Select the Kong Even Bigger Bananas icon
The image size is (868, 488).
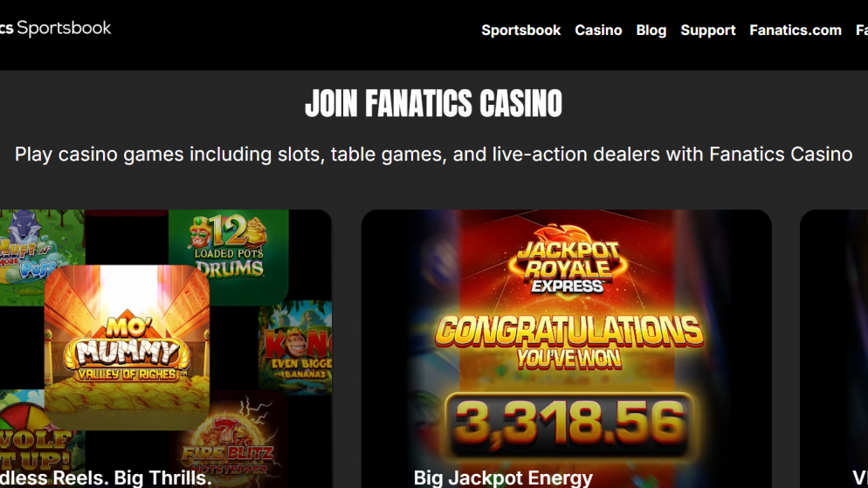(x=296, y=347)
